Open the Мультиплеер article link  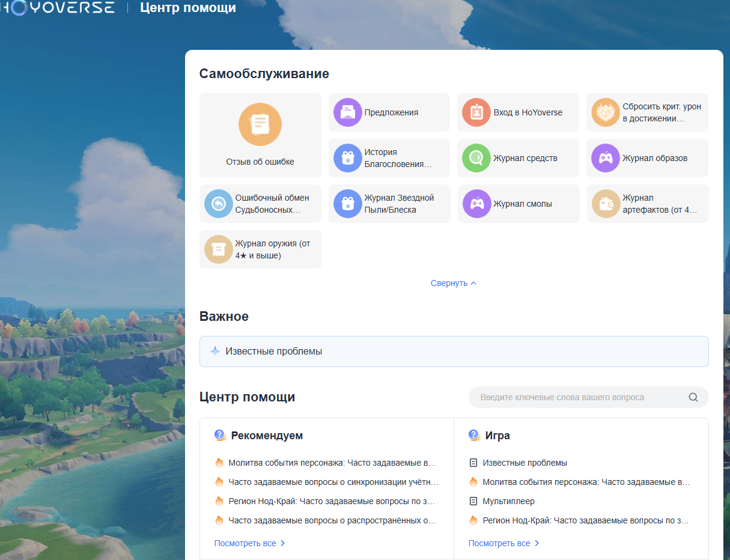click(508, 501)
